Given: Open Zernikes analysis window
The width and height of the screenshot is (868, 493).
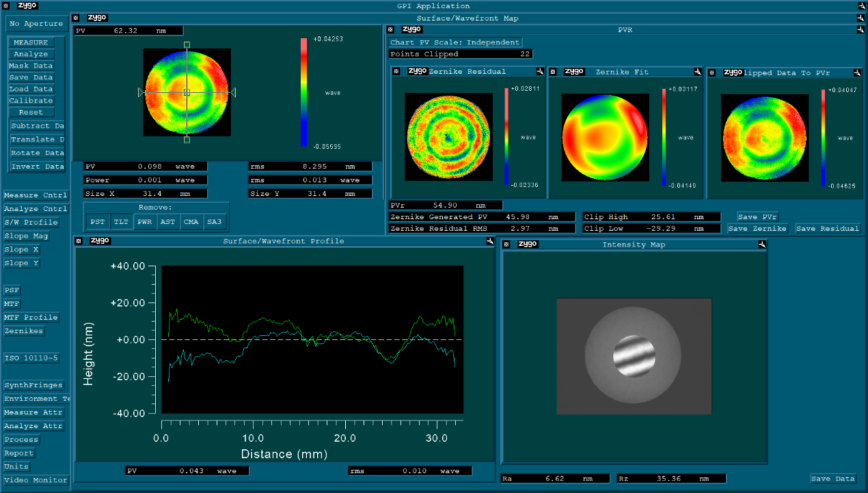Looking at the screenshot, I should (24, 331).
